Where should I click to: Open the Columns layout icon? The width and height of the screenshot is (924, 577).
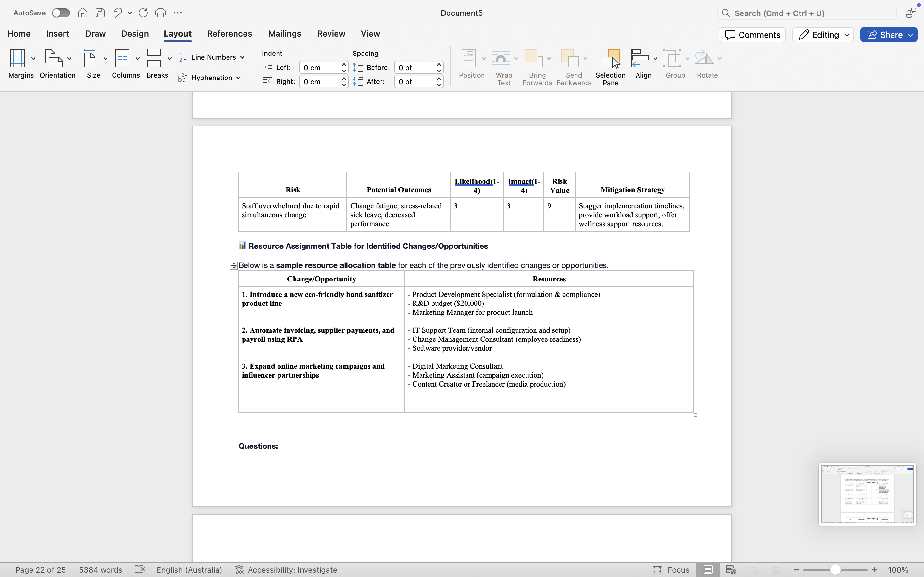pyautogui.click(x=122, y=59)
